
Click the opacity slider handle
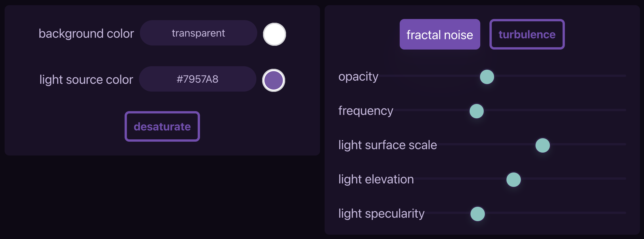(x=487, y=77)
